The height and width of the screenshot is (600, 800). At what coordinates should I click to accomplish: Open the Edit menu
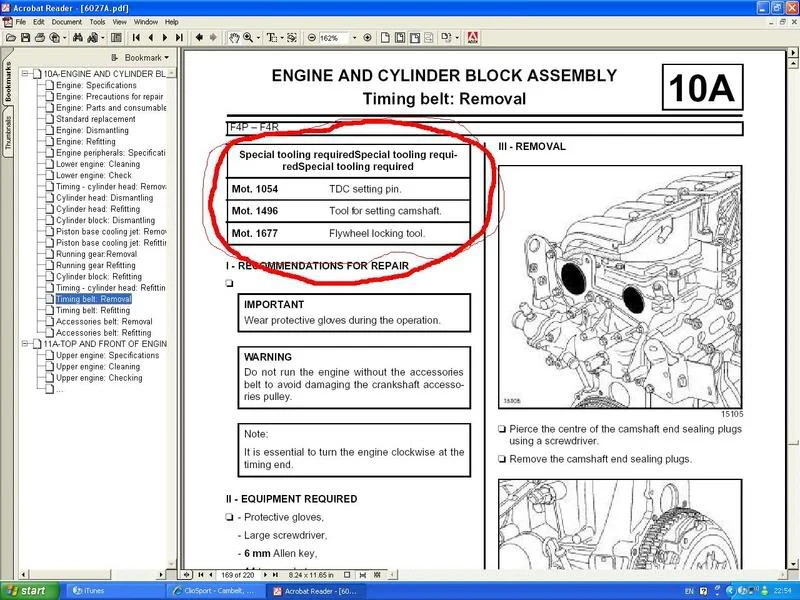click(39, 22)
